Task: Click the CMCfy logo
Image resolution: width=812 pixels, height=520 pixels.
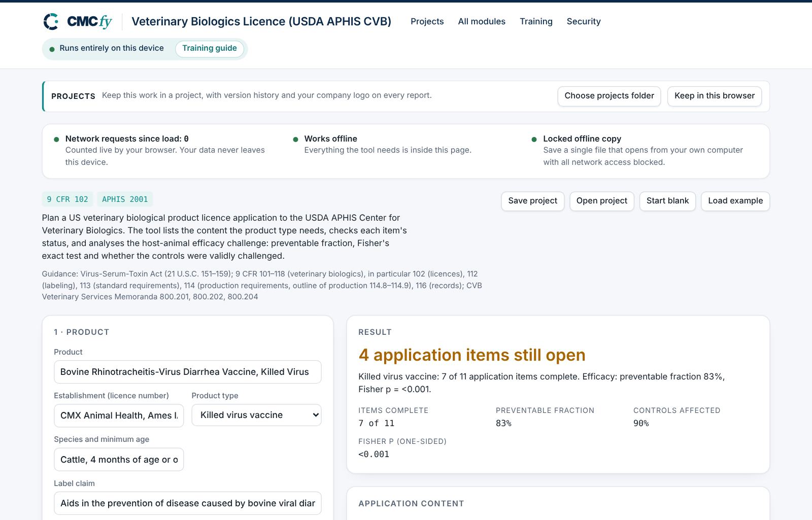Action: [77, 21]
